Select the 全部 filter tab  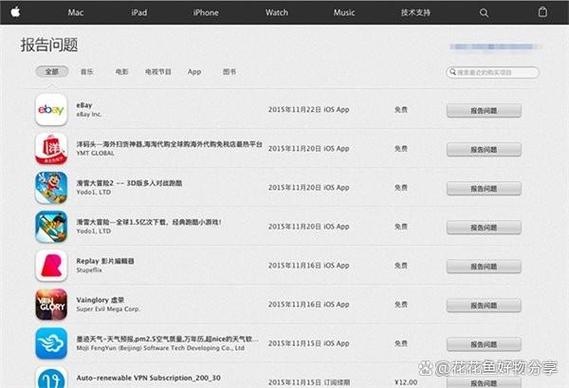click(52, 72)
